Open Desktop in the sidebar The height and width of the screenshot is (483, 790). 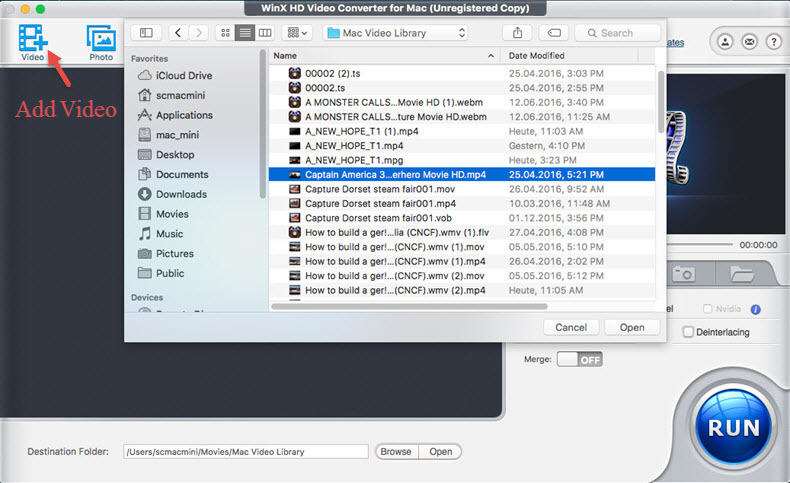(166, 155)
